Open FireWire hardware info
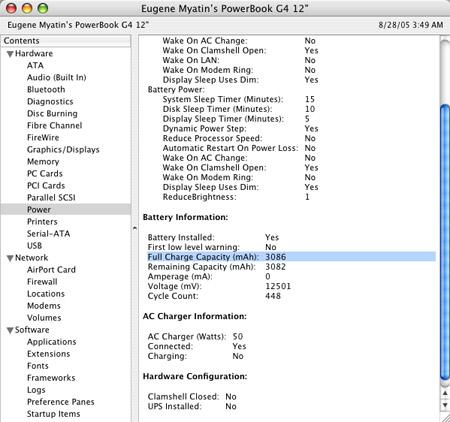 pyautogui.click(x=43, y=137)
